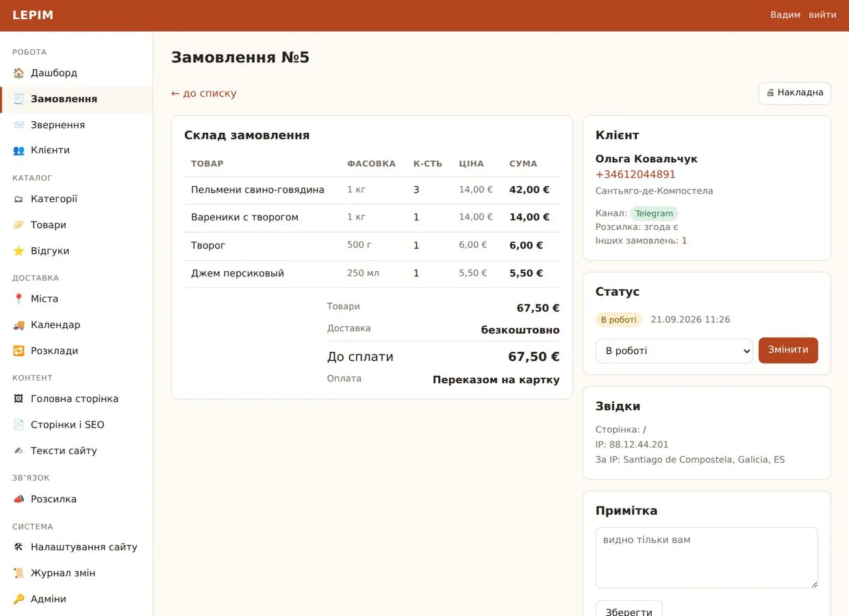
Task: Click the page icon beside Сторінки і SEO
Action: click(x=18, y=424)
